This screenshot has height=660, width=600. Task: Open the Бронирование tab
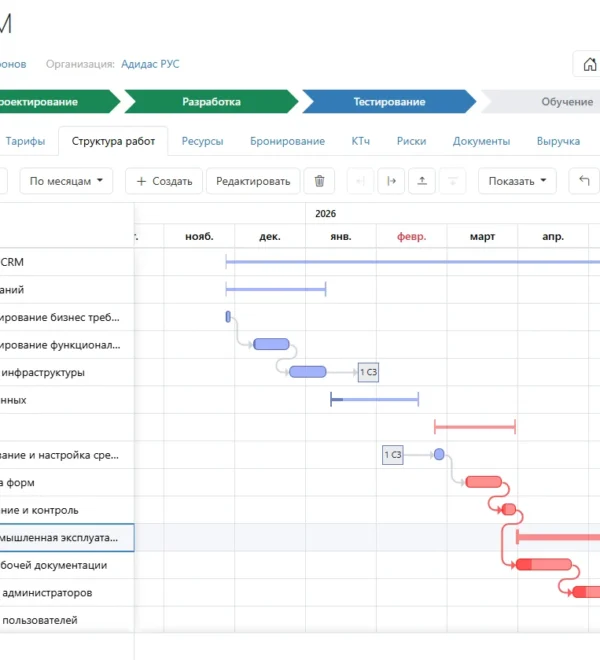point(288,141)
